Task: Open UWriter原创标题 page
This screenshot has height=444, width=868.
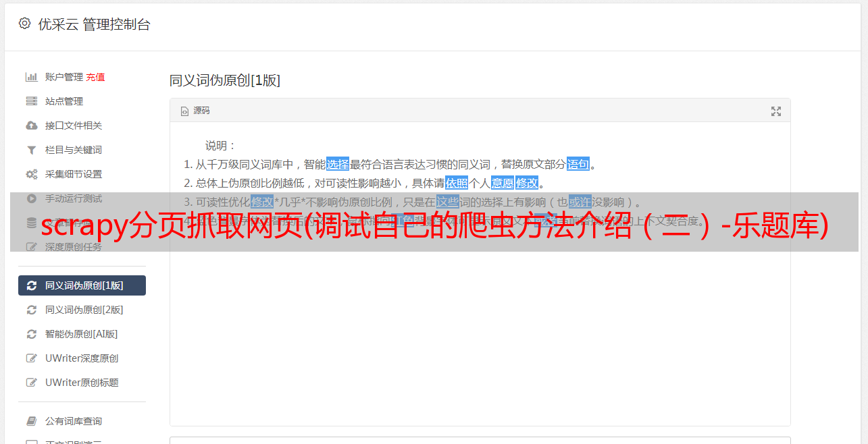Action: point(82,383)
